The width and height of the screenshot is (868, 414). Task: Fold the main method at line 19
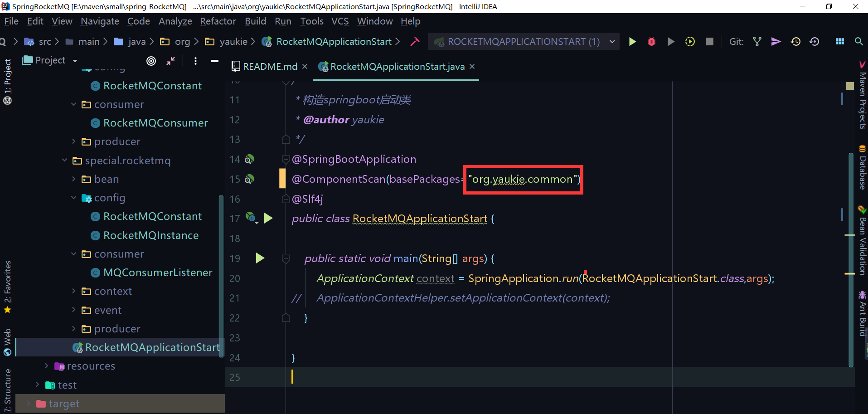pos(286,258)
